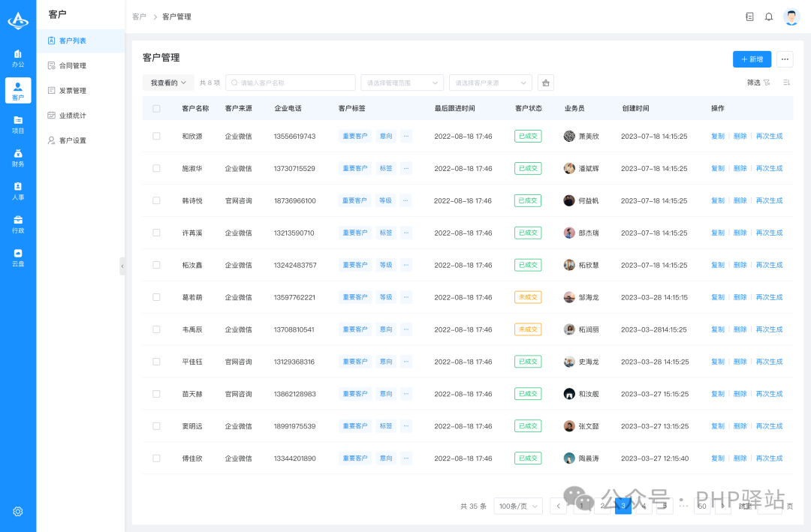Open the 行政 module in sidebar
The height and width of the screenshot is (532, 811).
pyautogui.click(x=18, y=224)
